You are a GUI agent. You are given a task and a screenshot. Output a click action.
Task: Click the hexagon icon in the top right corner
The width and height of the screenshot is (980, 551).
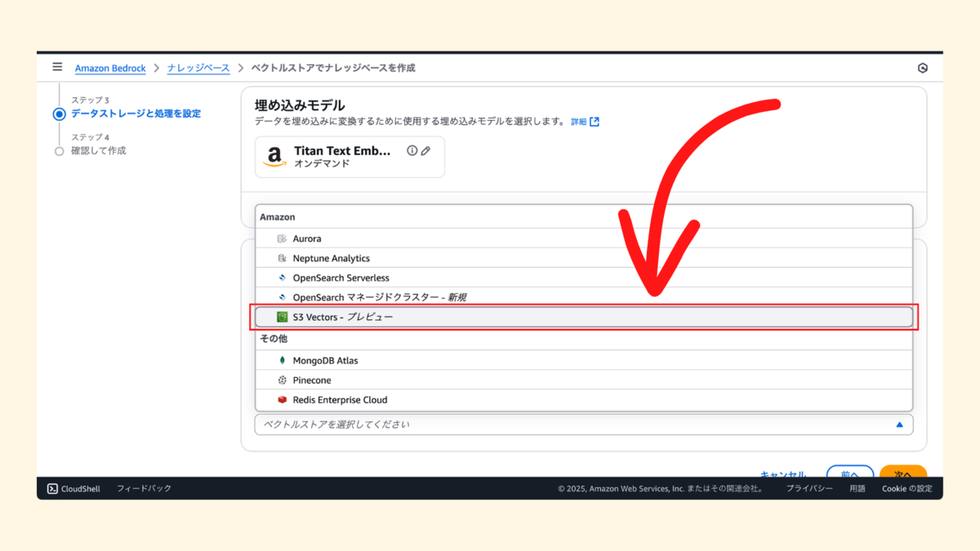pyautogui.click(x=922, y=69)
